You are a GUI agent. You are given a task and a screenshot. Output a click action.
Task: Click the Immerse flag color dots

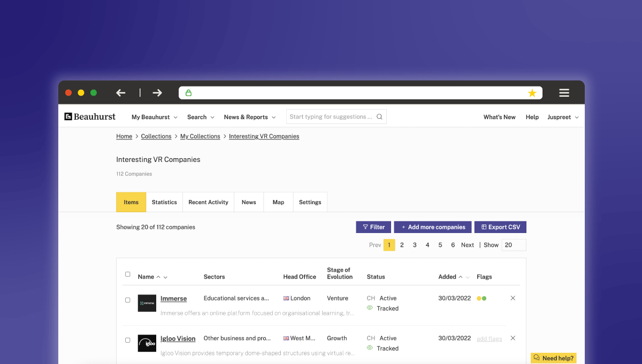pos(481,298)
